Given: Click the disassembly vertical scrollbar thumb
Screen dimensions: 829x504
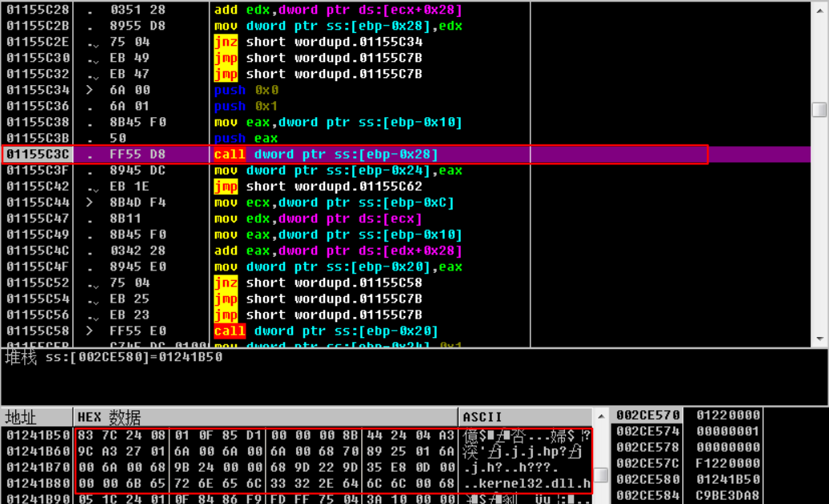Looking at the screenshot, I should [x=819, y=110].
